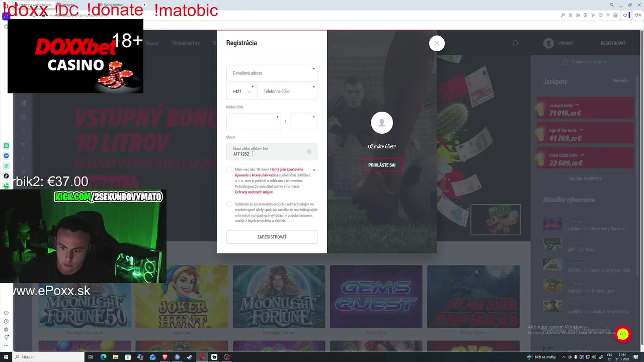Click the Windows Hľadať search box

pyautogui.click(x=48, y=357)
